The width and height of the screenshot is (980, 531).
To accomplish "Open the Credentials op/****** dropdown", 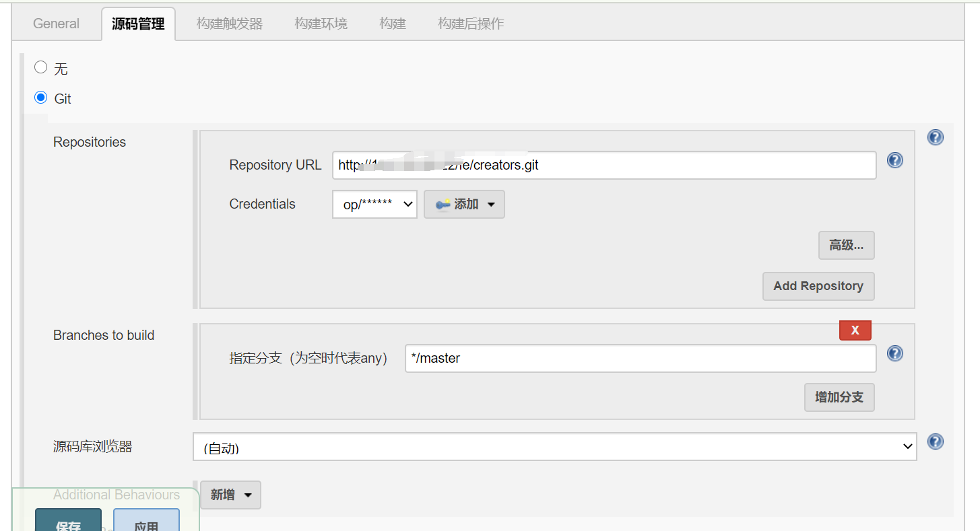I will [x=374, y=205].
